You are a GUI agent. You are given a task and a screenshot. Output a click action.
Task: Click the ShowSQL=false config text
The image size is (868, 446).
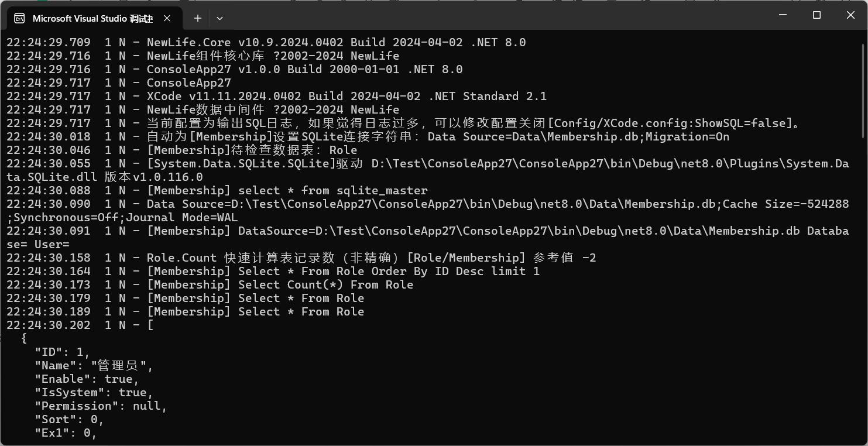click(x=740, y=123)
